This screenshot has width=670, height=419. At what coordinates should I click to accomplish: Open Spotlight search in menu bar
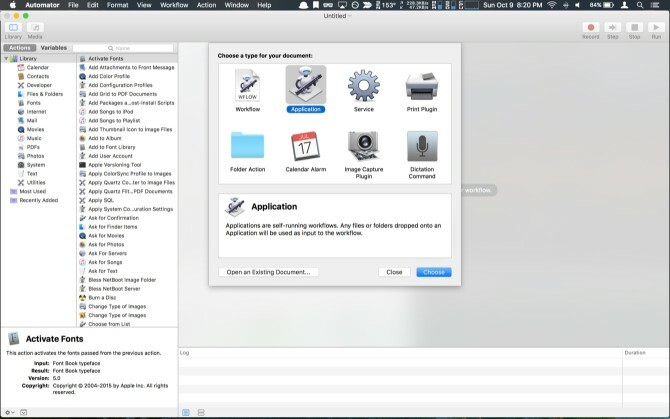[640, 5]
